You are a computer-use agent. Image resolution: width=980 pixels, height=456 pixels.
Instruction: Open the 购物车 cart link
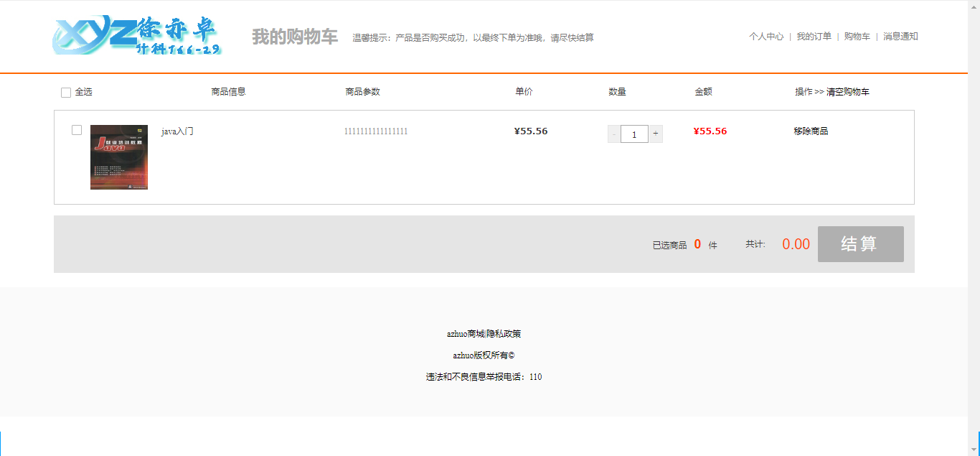(x=857, y=37)
